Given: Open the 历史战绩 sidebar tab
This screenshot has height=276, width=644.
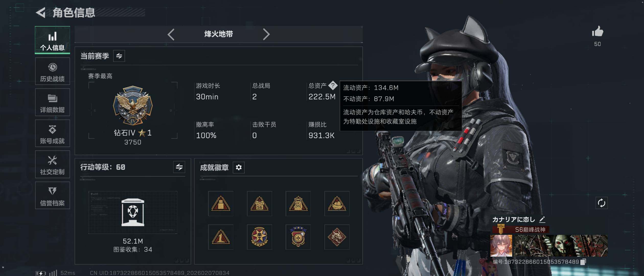Looking at the screenshot, I should point(52,71).
